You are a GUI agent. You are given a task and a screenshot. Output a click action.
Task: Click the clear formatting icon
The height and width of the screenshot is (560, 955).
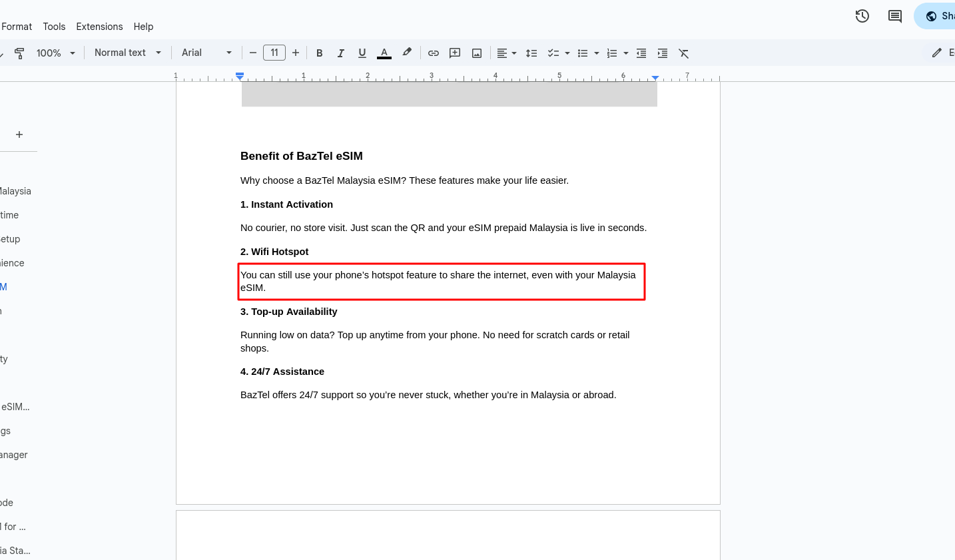tap(683, 53)
